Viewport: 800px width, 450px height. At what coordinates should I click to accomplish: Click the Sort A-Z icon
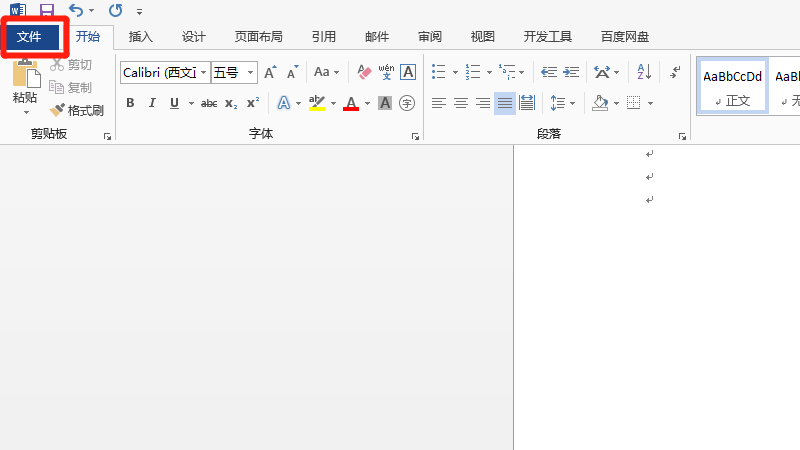(644, 72)
